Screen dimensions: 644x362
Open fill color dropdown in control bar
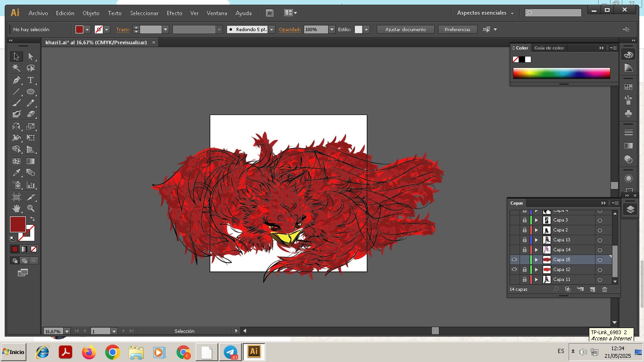tap(87, 29)
